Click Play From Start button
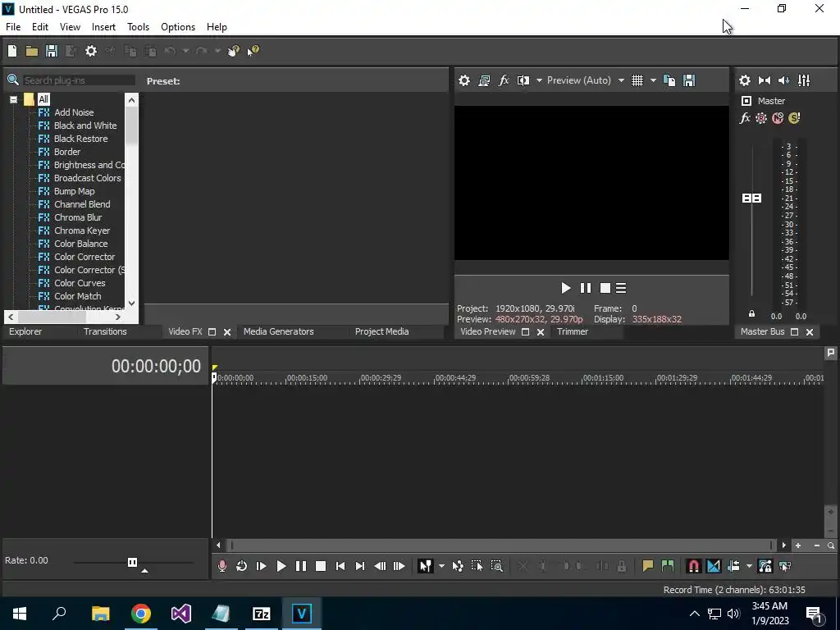This screenshot has width=840, height=630. tap(262, 566)
